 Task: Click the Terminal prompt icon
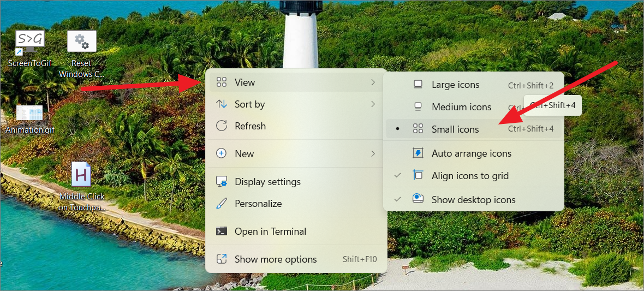coord(222,231)
